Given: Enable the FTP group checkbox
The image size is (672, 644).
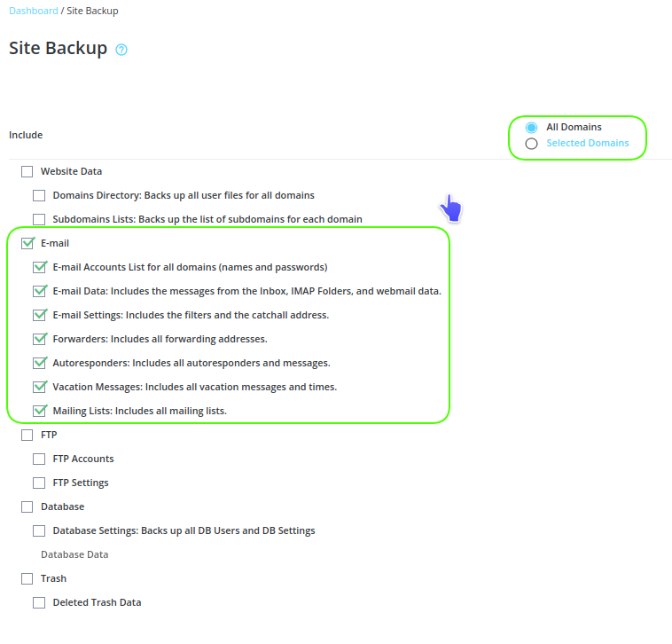Looking at the screenshot, I should (27, 436).
